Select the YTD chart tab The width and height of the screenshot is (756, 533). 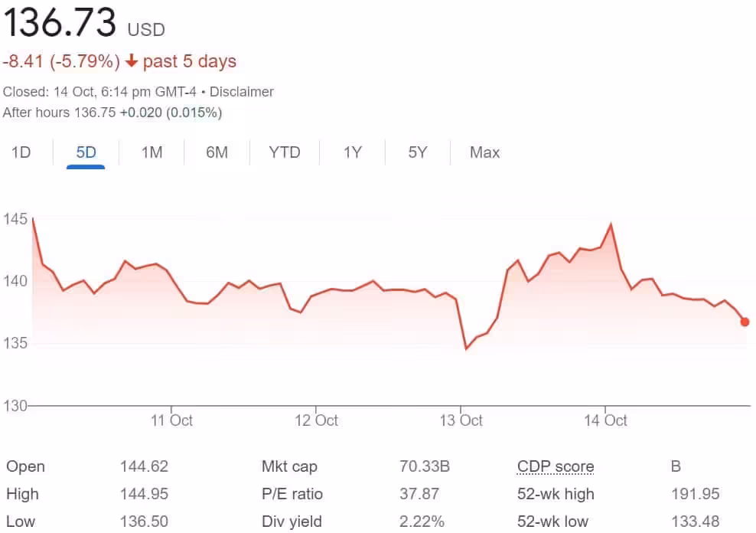click(x=284, y=152)
